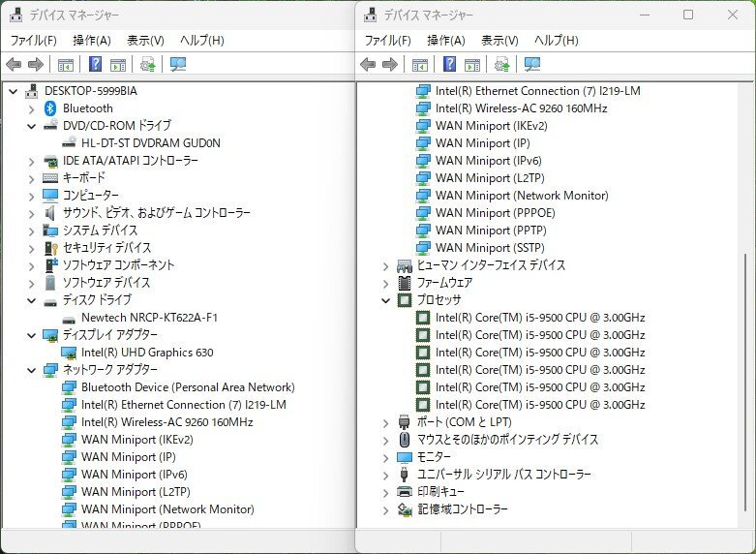Click the monitor icon in left window toolbar

[x=177, y=65]
